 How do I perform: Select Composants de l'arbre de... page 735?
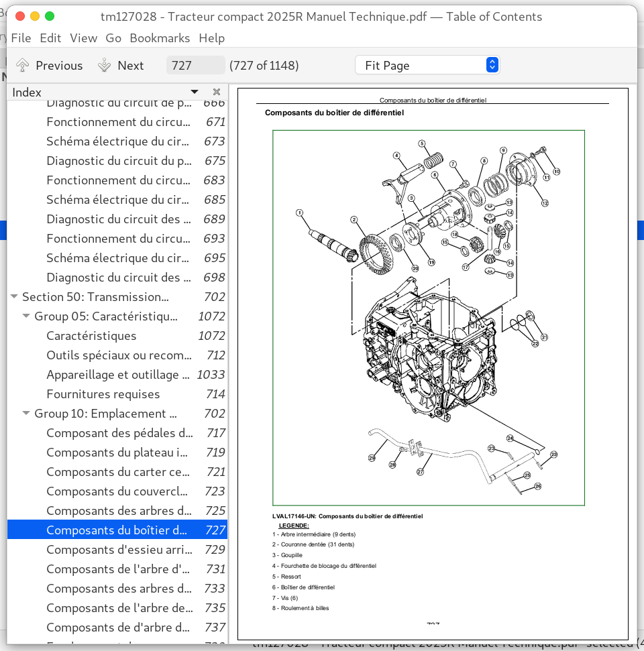(117, 608)
